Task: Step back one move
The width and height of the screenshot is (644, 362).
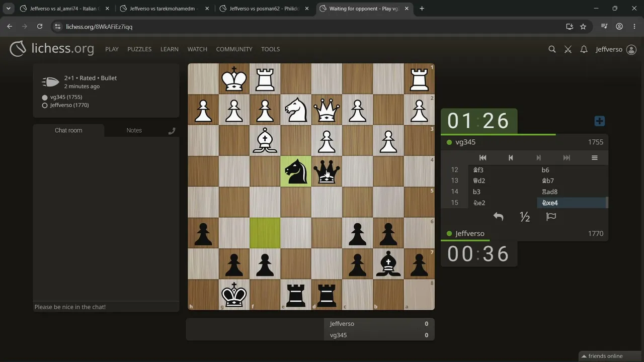Action: click(x=511, y=158)
